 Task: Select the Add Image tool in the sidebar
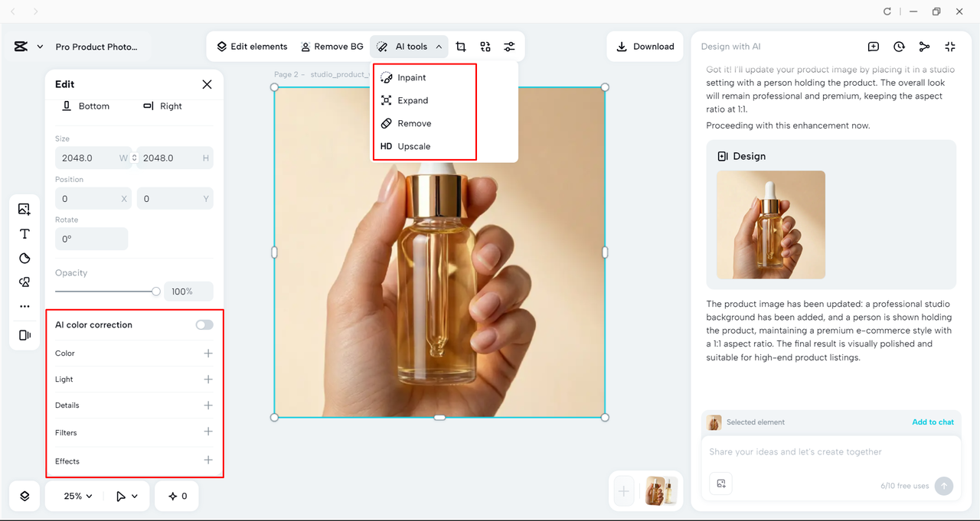(24, 208)
